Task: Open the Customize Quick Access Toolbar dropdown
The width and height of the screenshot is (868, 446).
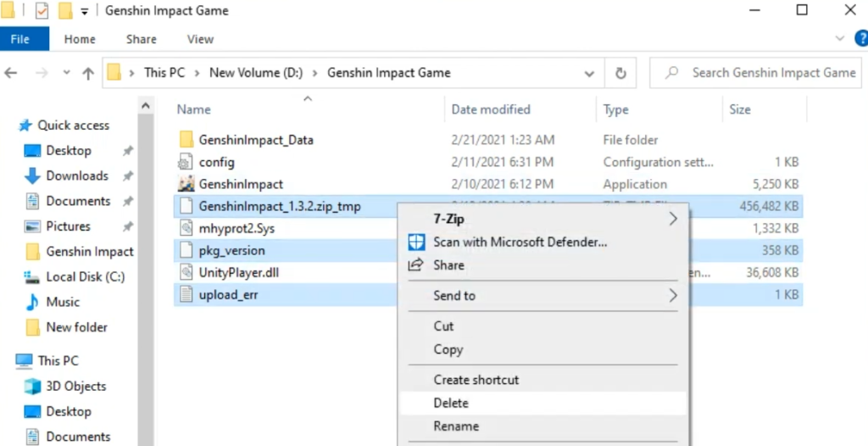Action: (84, 11)
